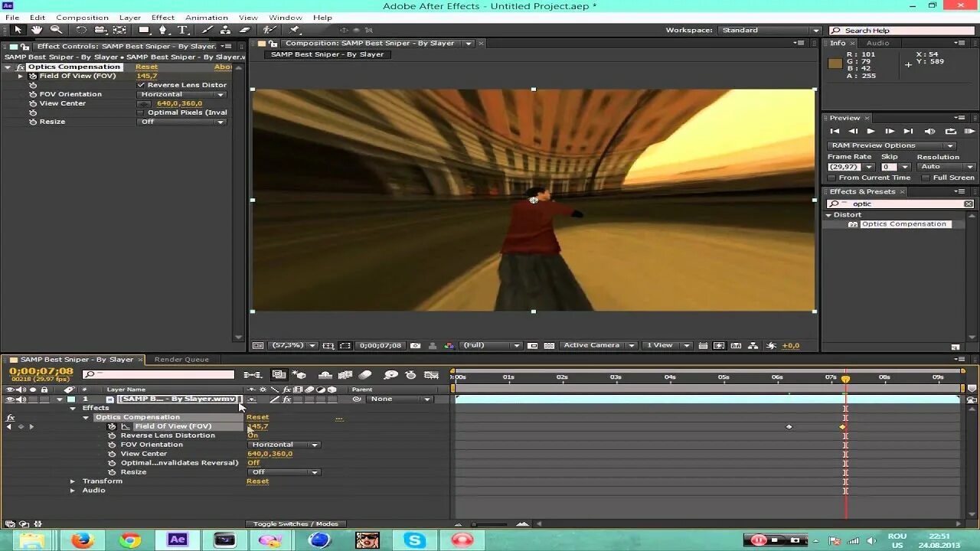Play the preview
This screenshot has height=551, width=980.
871,132
